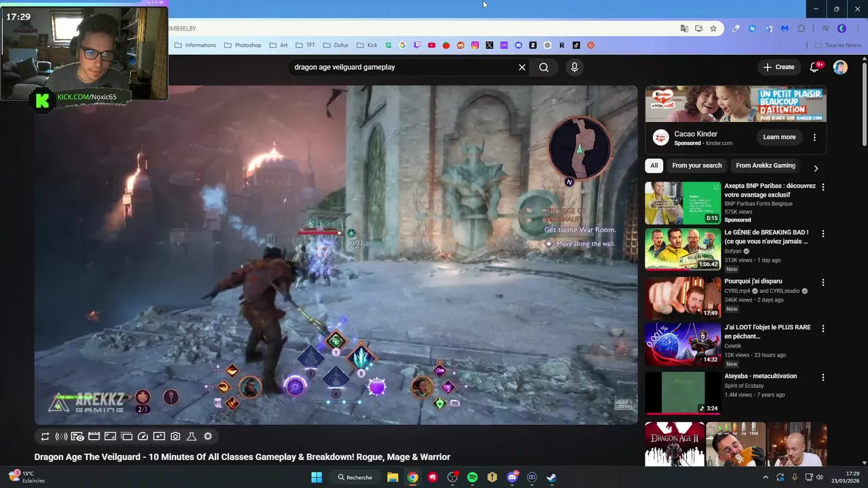Image resolution: width=868 pixels, height=488 pixels.
Task: Open the Kick bookmark folder
Action: 367,45
